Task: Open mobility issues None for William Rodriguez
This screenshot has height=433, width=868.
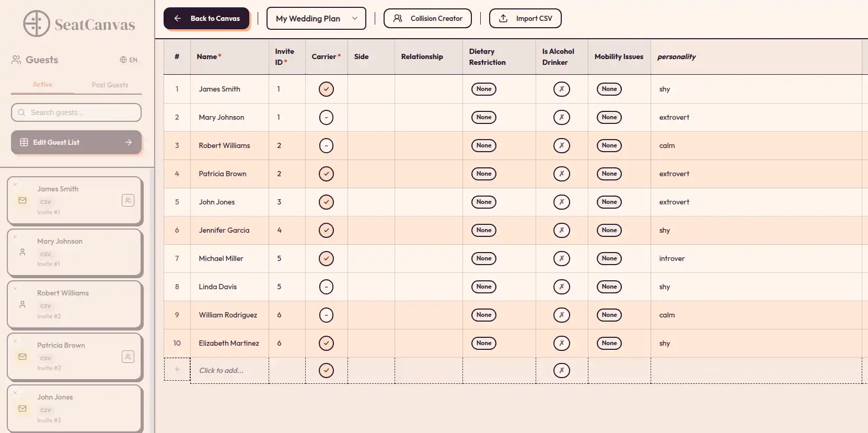Action: [x=609, y=315]
